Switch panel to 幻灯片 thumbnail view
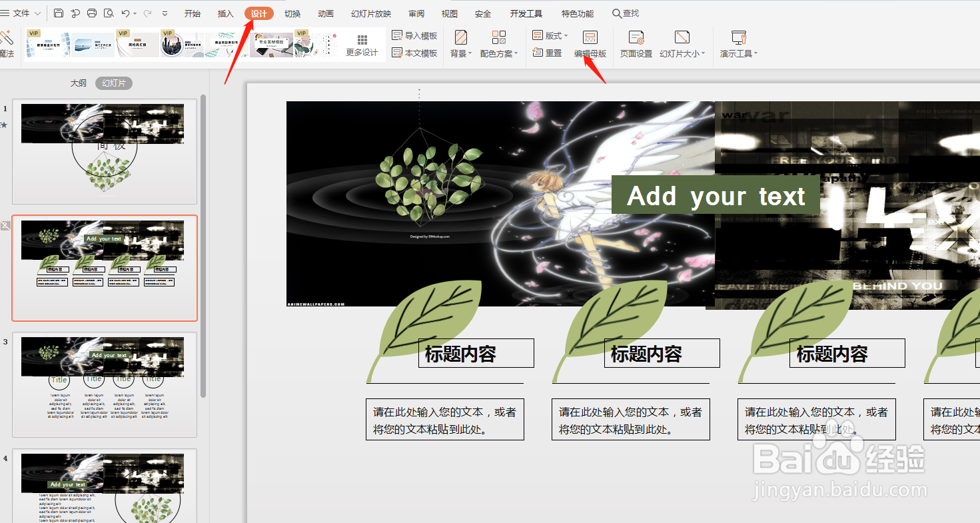This screenshot has width=980, height=523. click(114, 83)
